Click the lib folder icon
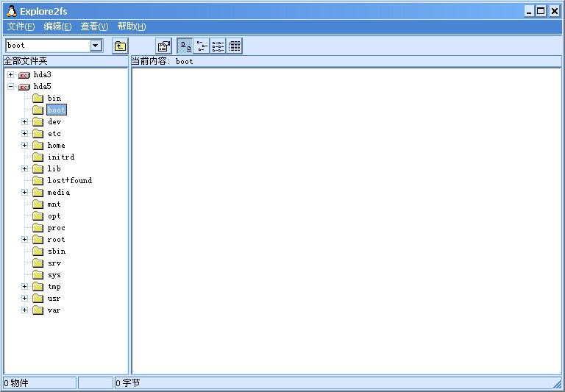Image resolution: width=565 pixels, height=392 pixels. click(x=38, y=168)
